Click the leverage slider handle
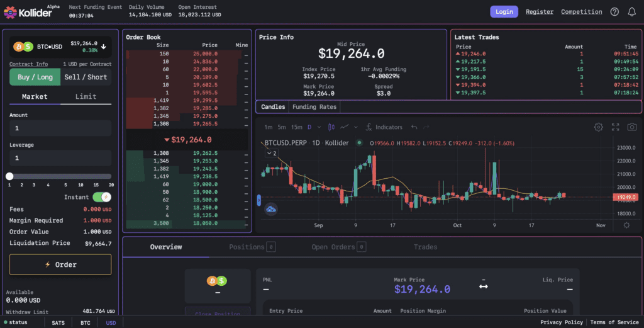 coord(9,176)
